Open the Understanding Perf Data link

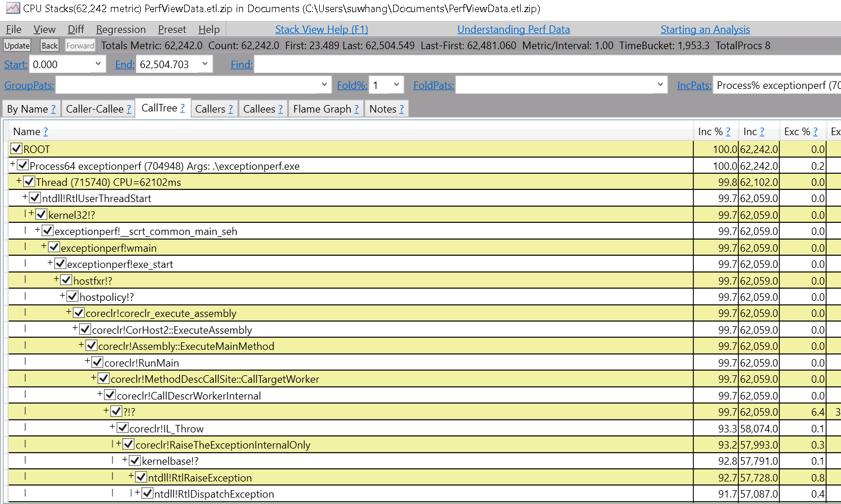(x=513, y=29)
